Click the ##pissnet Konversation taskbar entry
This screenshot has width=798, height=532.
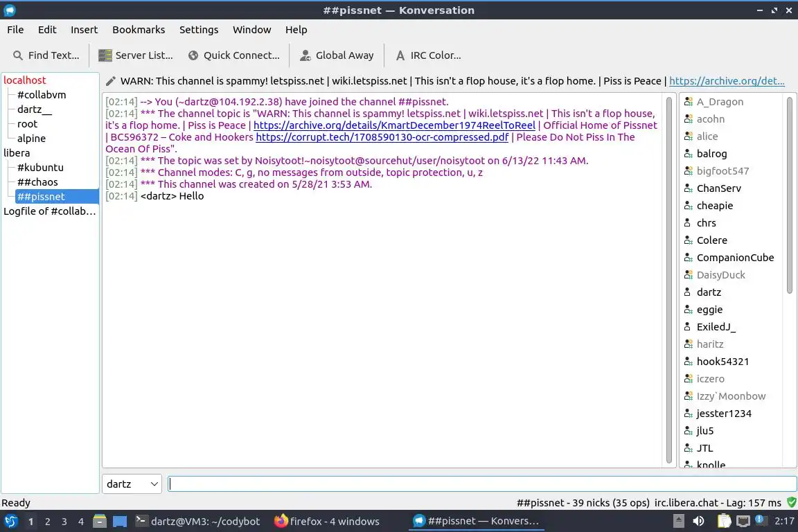pyautogui.click(x=477, y=522)
